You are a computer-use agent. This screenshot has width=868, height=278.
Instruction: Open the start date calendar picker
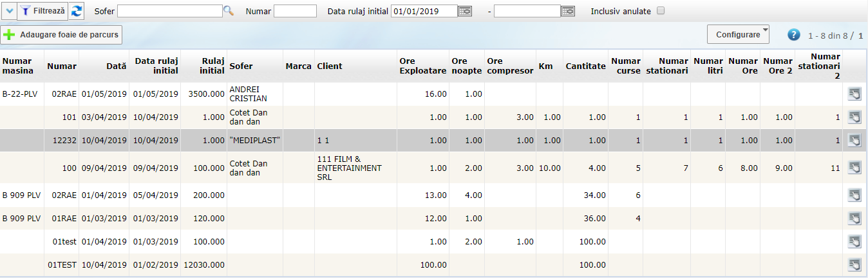(x=465, y=11)
